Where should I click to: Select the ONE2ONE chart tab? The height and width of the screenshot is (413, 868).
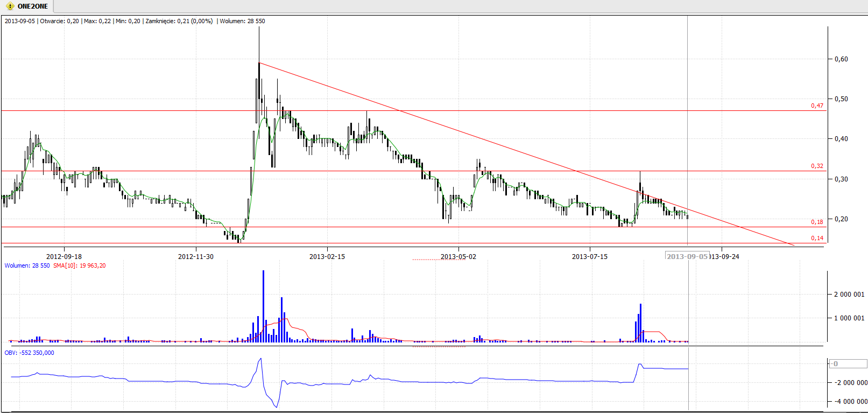27,6
